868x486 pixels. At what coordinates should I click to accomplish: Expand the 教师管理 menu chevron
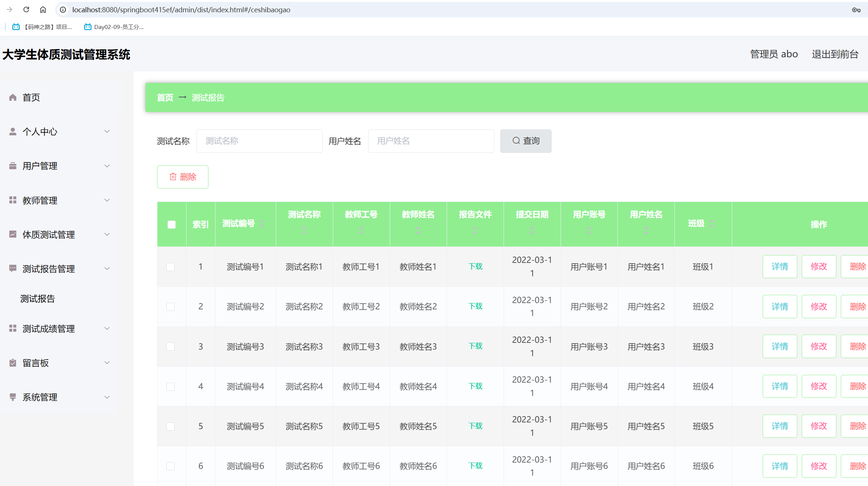point(107,200)
